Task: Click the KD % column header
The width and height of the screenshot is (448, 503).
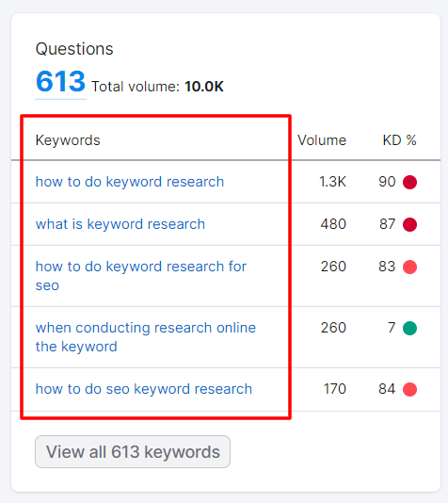Action: coord(399,140)
